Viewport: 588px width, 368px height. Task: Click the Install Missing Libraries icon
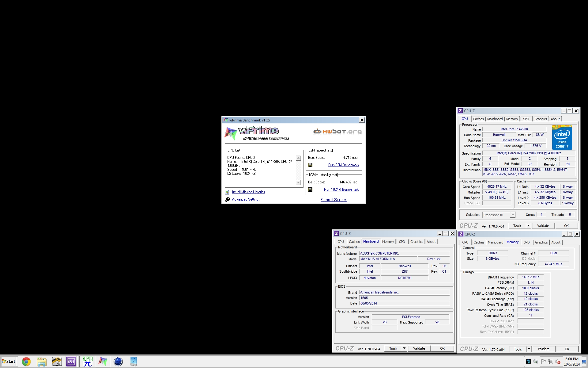click(227, 192)
